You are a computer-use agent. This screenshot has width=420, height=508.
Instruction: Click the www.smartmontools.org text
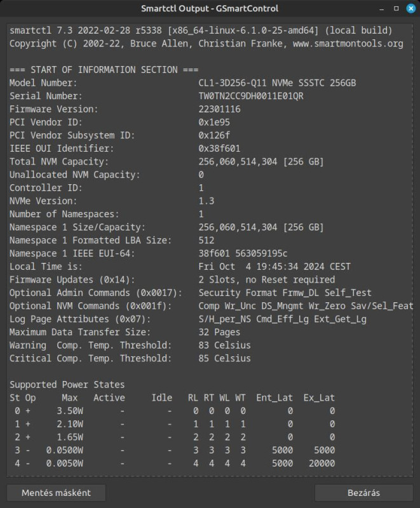point(348,44)
